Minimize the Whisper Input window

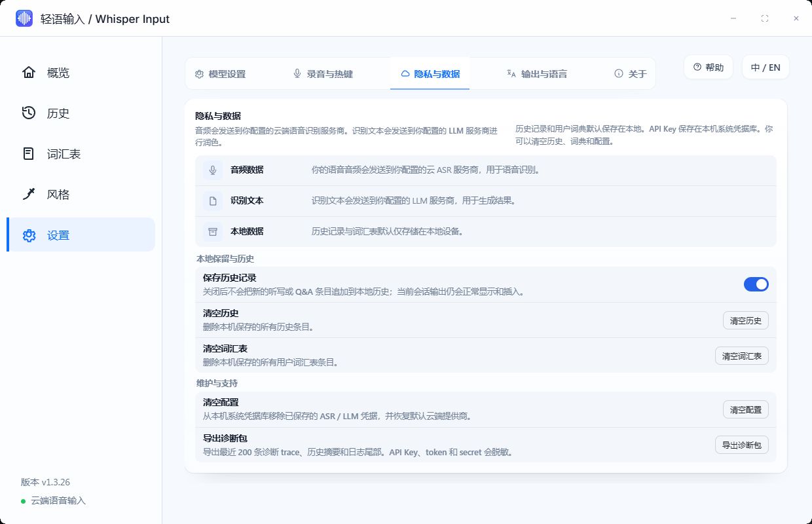(733, 18)
